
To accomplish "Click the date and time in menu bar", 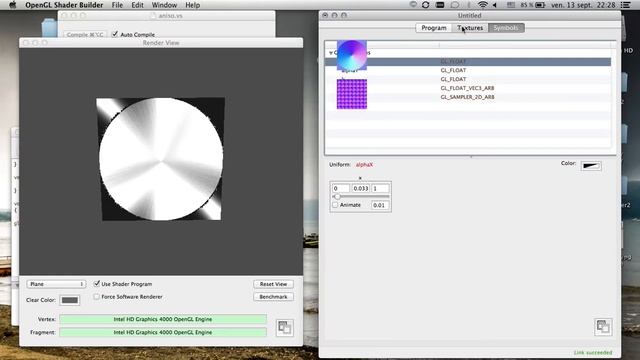I will (583, 5).
